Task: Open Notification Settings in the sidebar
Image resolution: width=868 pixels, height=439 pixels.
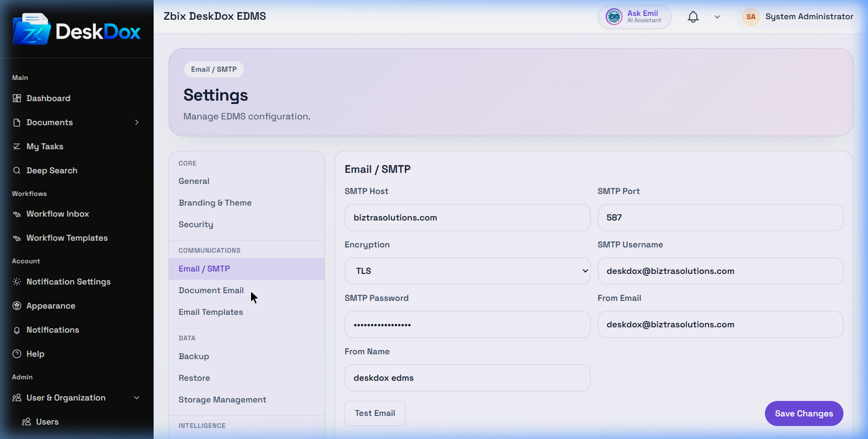Action: click(x=69, y=281)
